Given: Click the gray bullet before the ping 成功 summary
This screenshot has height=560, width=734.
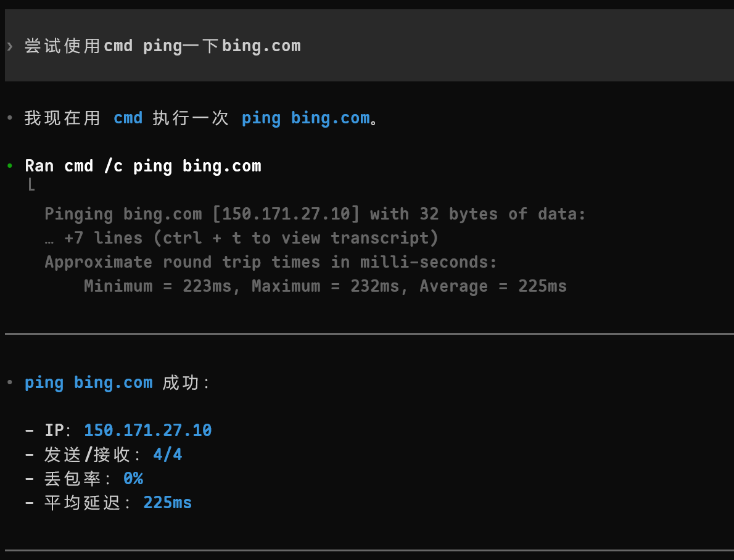Looking at the screenshot, I should [x=10, y=382].
